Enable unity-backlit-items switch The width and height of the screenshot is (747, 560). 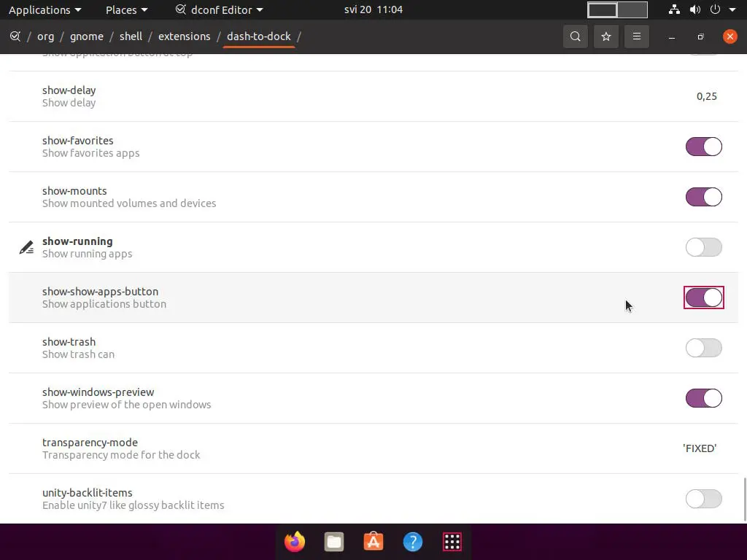click(x=704, y=499)
